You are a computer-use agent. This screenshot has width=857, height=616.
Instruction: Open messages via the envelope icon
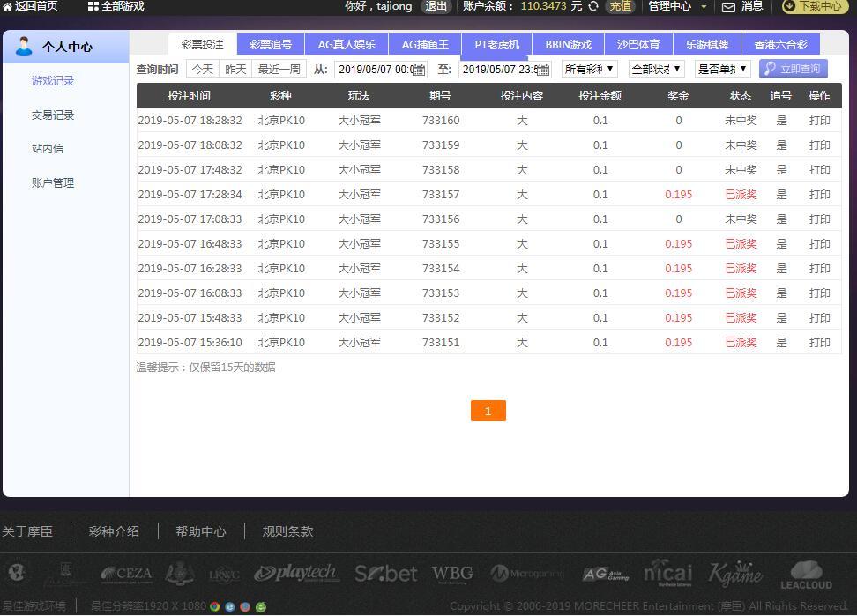click(x=728, y=7)
